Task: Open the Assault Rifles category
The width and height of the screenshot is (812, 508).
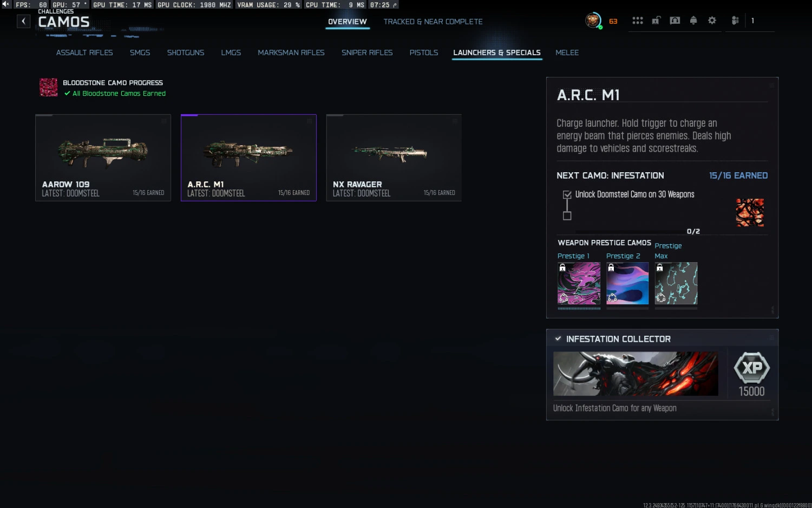Action: click(84, 53)
